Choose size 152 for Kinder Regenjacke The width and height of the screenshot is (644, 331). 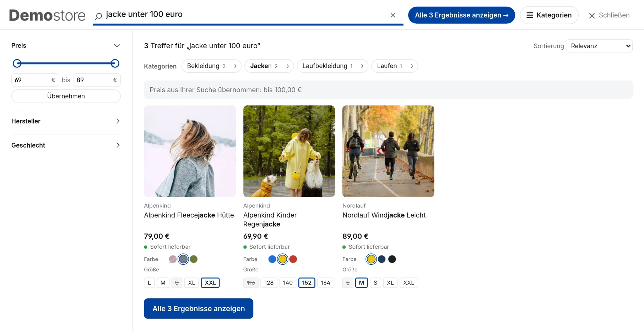pyautogui.click(x=307, y=283)
